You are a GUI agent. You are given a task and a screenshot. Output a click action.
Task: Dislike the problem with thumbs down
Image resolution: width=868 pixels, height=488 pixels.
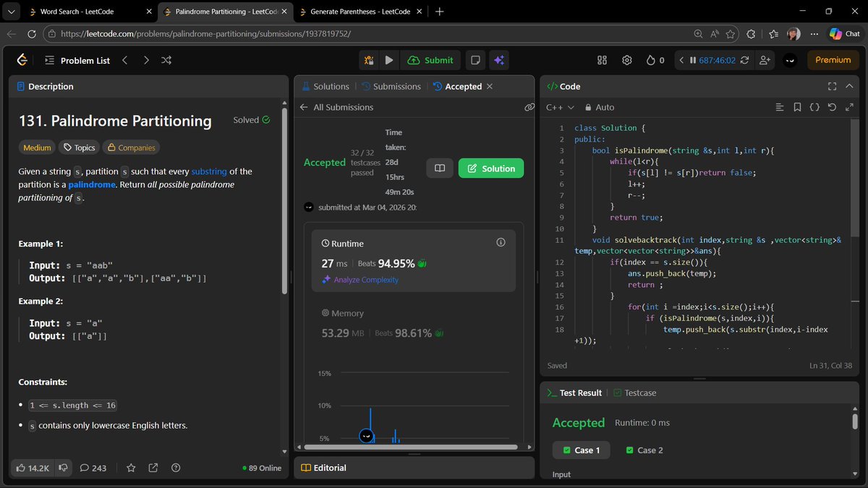(x=64, y=468)
